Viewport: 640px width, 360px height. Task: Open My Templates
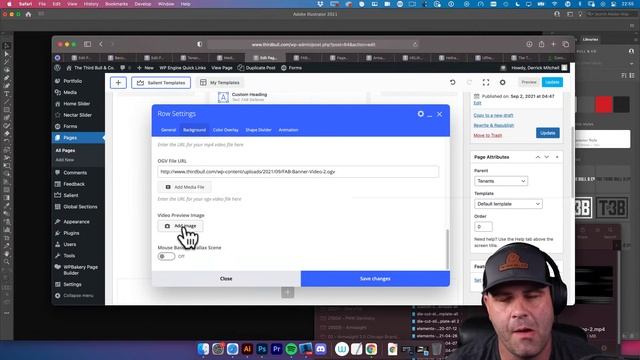[220, 82]
